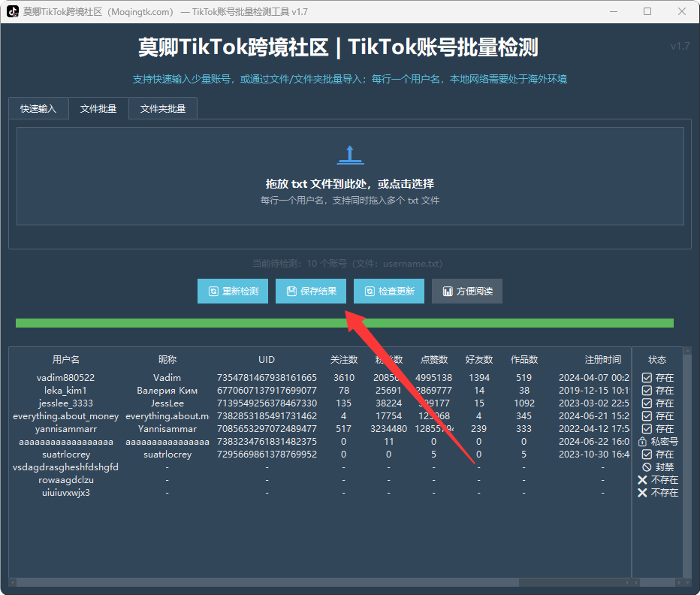Click the upload arrow icon in drop zone

click(x=350, y=155)
